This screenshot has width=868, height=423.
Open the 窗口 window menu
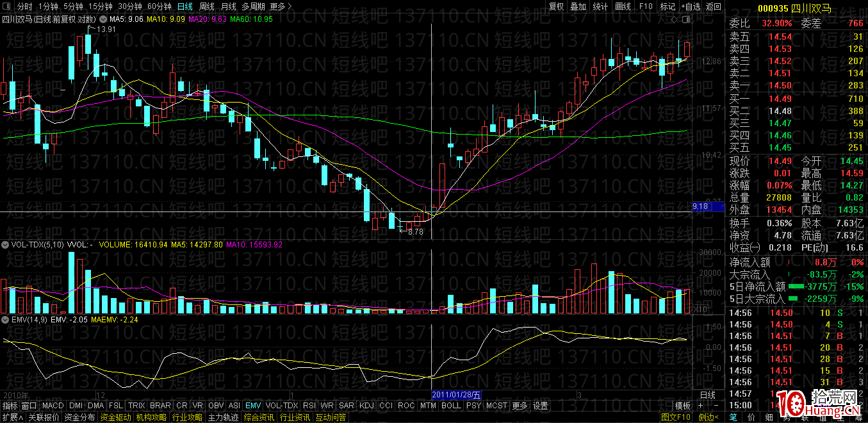(29, 406)
